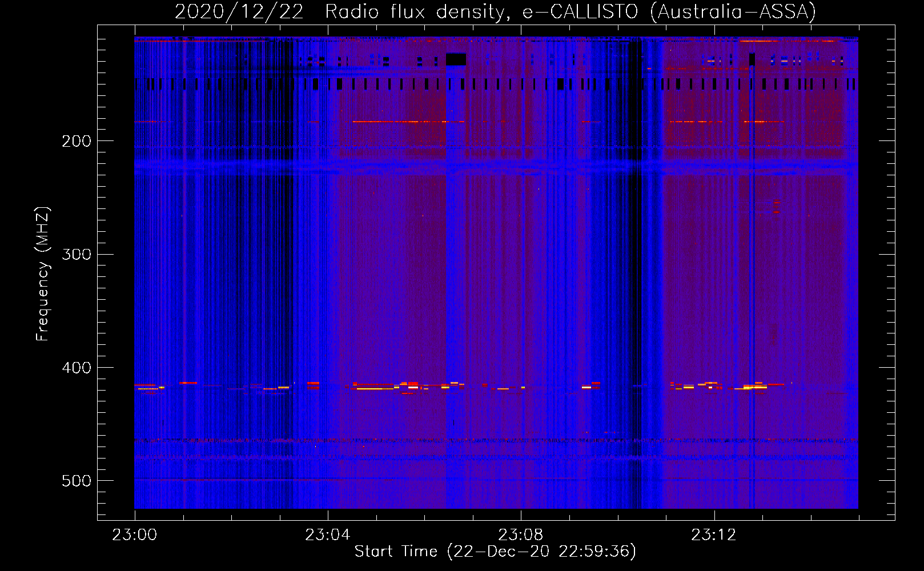Viewport: 924px width, 571px height.
Task: Click the "Start Time (22-Dec-20 22:59:36)" axis label
Action: (495, 552)
